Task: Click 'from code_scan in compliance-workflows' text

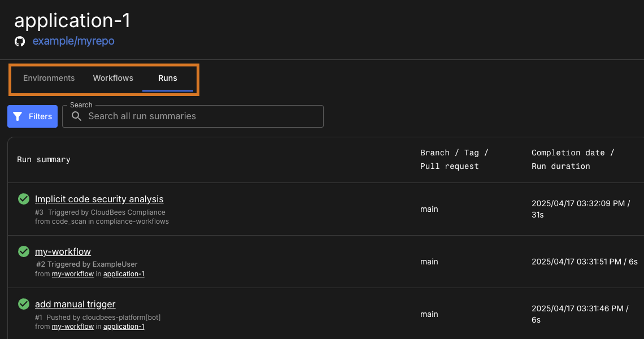Action: [102, 221]
